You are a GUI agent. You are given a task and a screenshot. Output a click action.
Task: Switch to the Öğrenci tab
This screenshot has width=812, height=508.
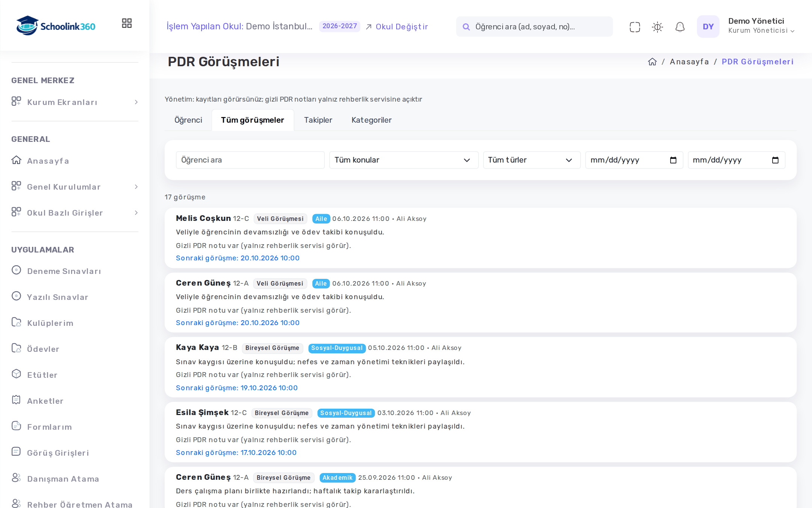click(x=188, y=120)
